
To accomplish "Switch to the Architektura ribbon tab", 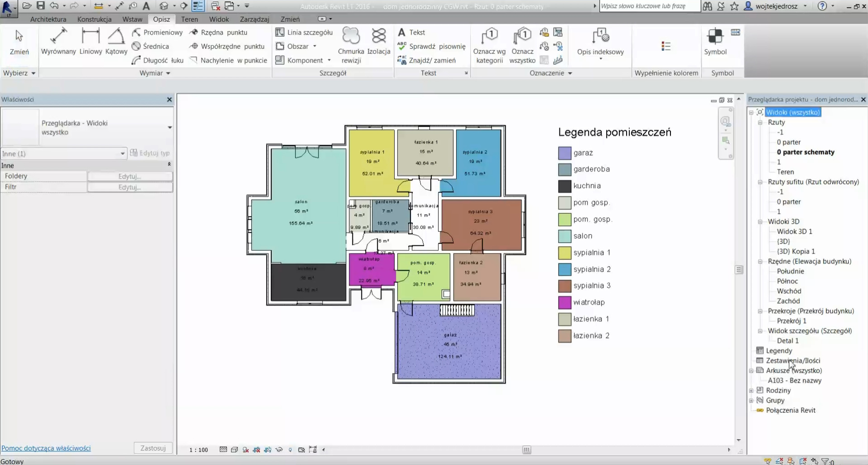I will click(x=48, y=19).
